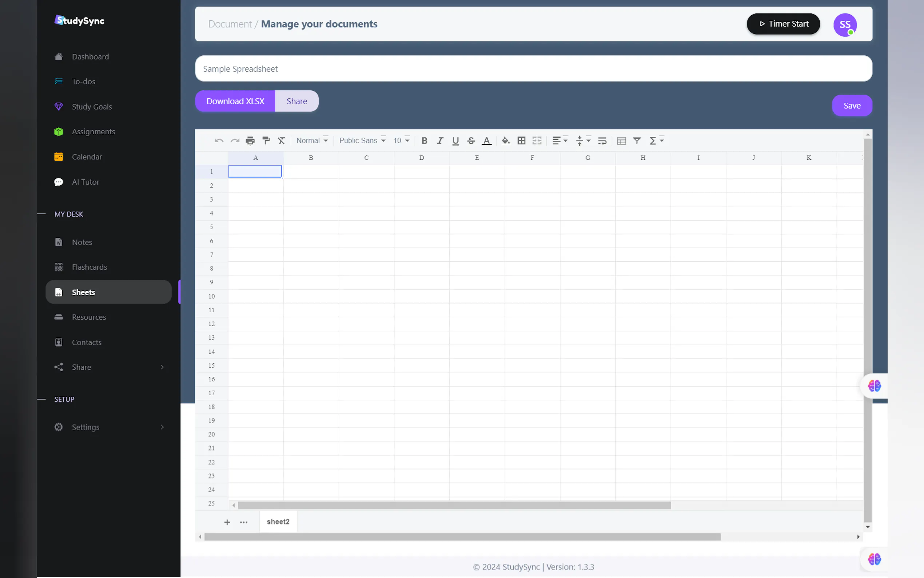Screen dimensions: 924x578
Task: Click the undo icon in toolbar
Action: pos(219,140)
